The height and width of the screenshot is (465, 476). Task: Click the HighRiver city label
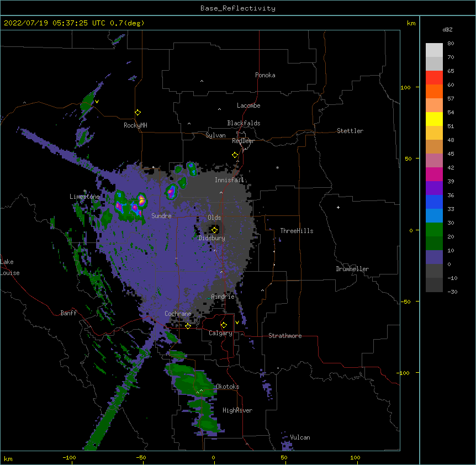(237, 410)
